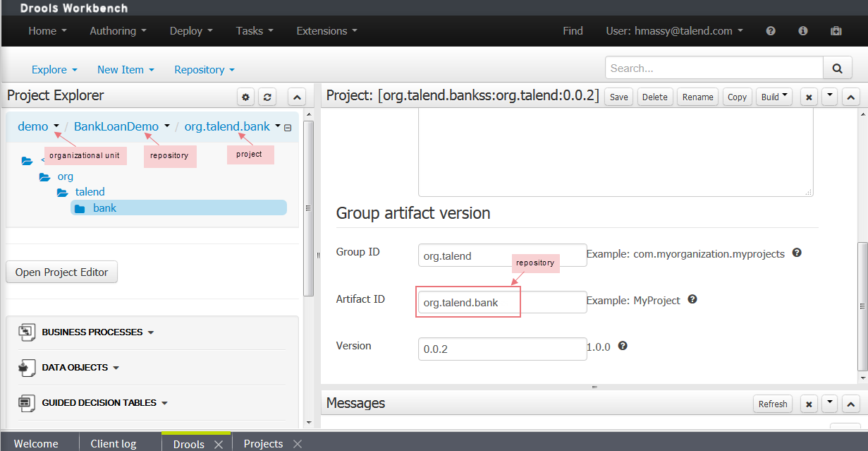Open the Deploy menu
The image size is (868, 451).
click(192, 31)
